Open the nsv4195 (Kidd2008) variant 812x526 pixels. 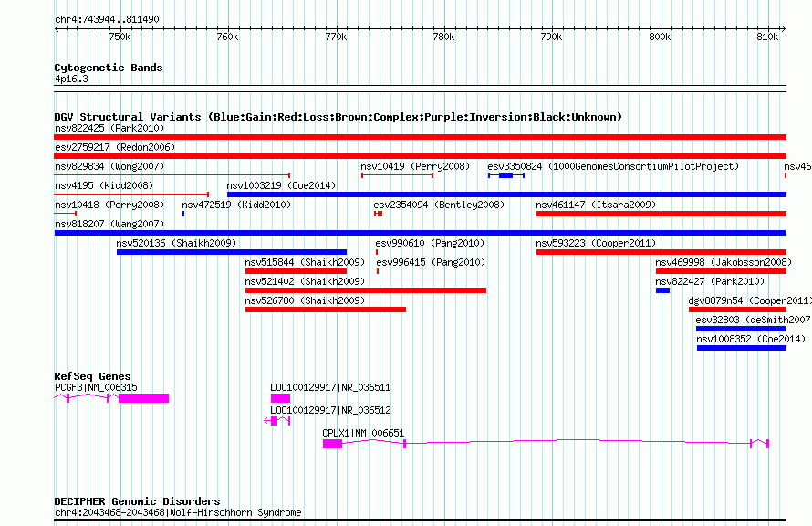pyautogui.click(x=131, y=195)
